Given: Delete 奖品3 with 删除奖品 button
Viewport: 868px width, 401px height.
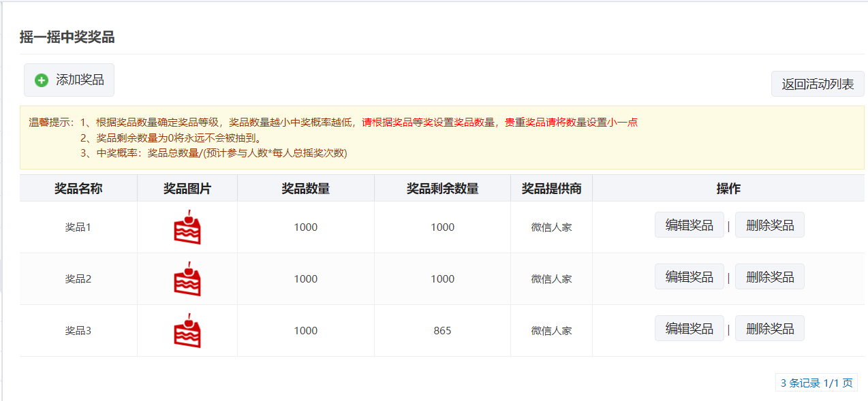Looking at the screenshot, I should click(770, 328).
